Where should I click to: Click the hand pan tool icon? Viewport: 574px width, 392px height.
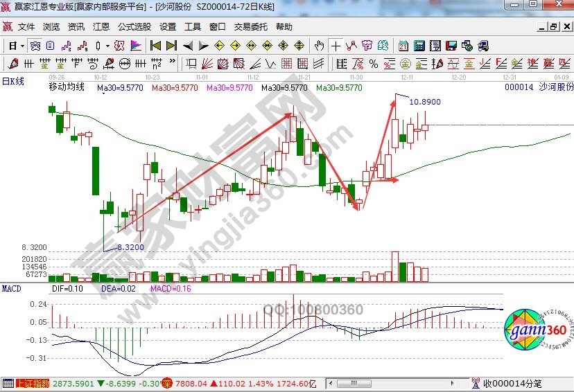point(319,46)
